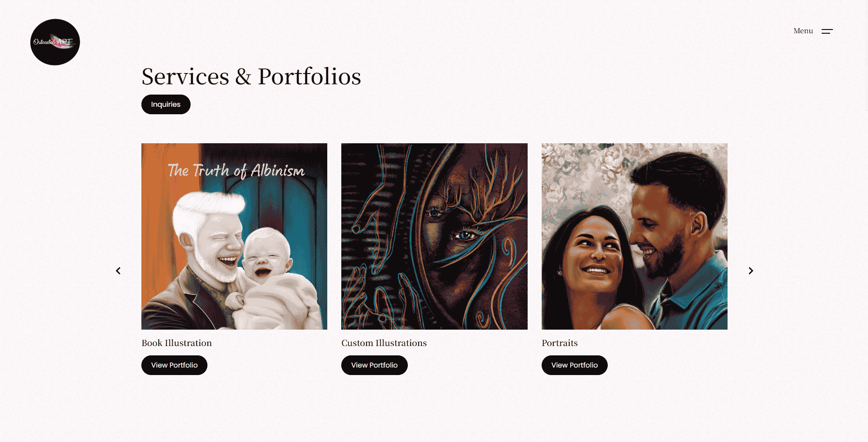
Task: Click the Outcasted ART circular logo
Action: (x=55, y=42)
